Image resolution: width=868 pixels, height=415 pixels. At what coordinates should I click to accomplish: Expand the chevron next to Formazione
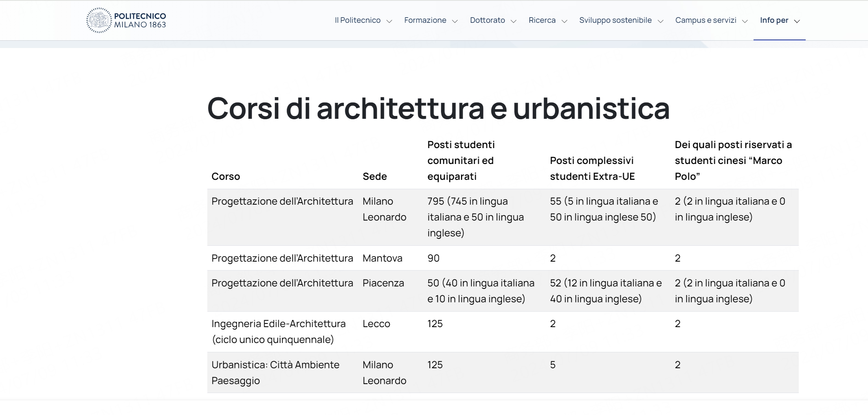(x=455, y=21)
